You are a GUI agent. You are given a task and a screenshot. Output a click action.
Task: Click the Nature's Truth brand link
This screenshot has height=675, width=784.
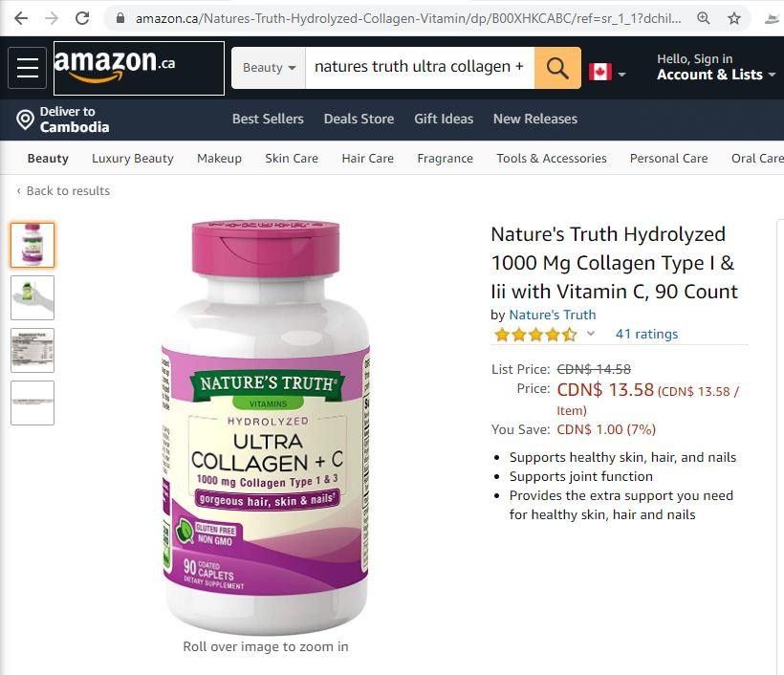pyautogui.click(x=552, y=315)
